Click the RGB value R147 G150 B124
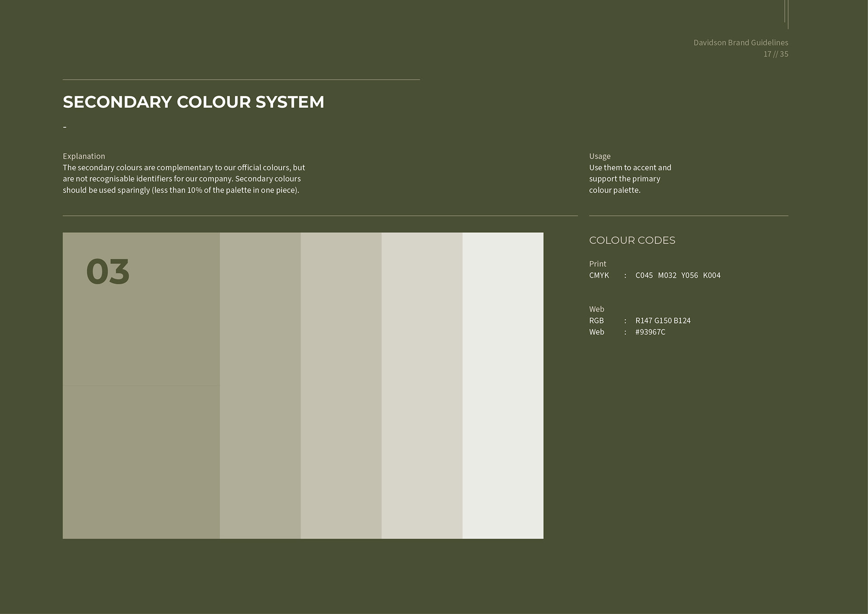Viewport: 868px width, 614px height. 663,321
